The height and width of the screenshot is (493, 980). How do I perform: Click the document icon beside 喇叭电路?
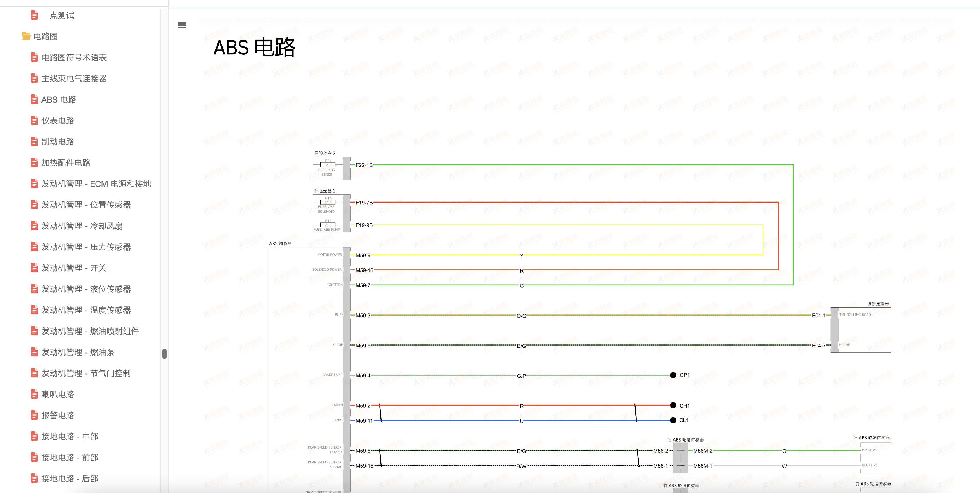click(34, 394)
